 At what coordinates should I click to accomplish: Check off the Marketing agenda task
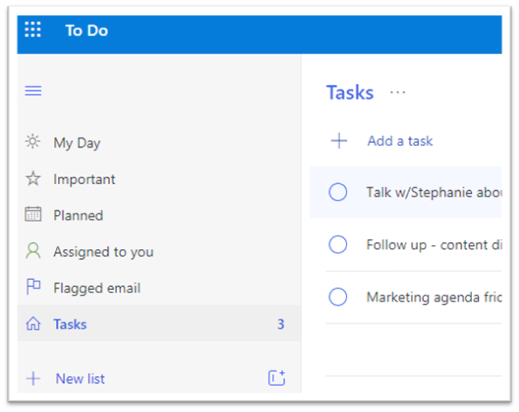click(x=338, y=297)
